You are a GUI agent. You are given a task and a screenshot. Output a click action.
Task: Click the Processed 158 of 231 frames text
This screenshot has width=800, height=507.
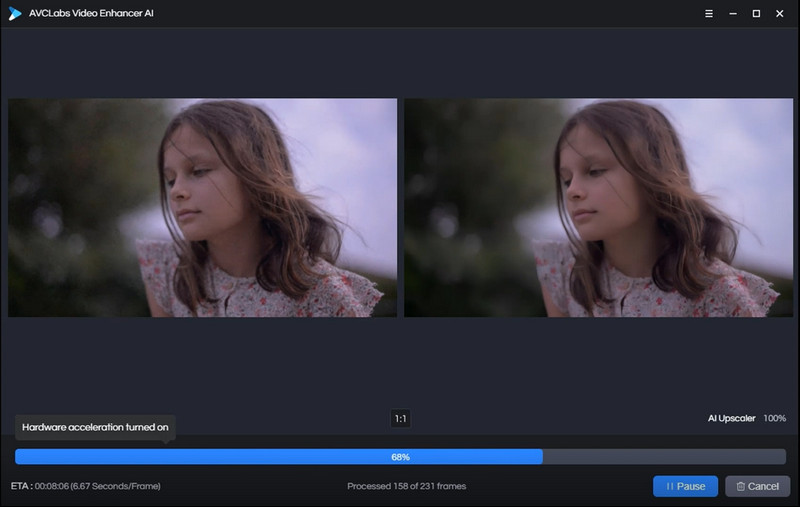[x=407, y=486]
